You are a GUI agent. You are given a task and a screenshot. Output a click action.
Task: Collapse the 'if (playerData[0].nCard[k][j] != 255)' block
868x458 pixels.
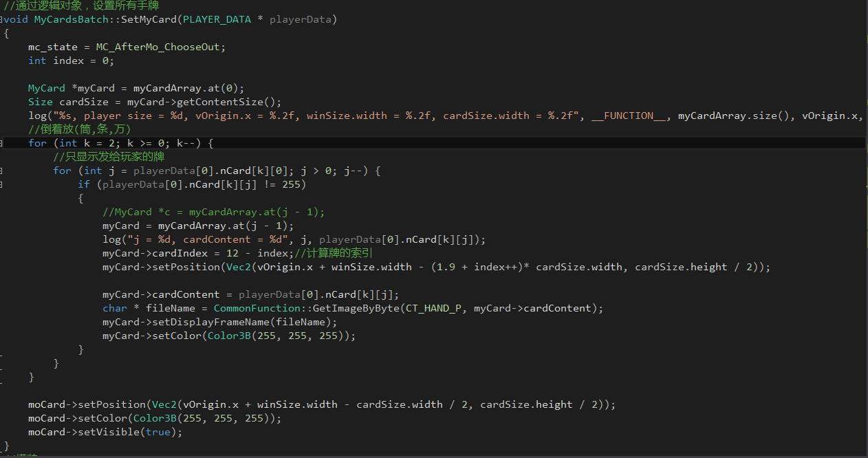pyautogui.click(x=2, y=184)
